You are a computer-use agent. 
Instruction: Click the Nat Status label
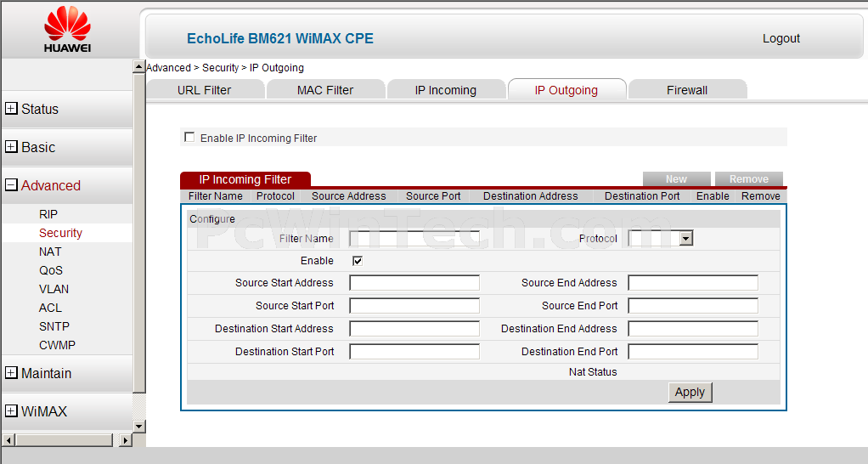[x=593, y=372]
